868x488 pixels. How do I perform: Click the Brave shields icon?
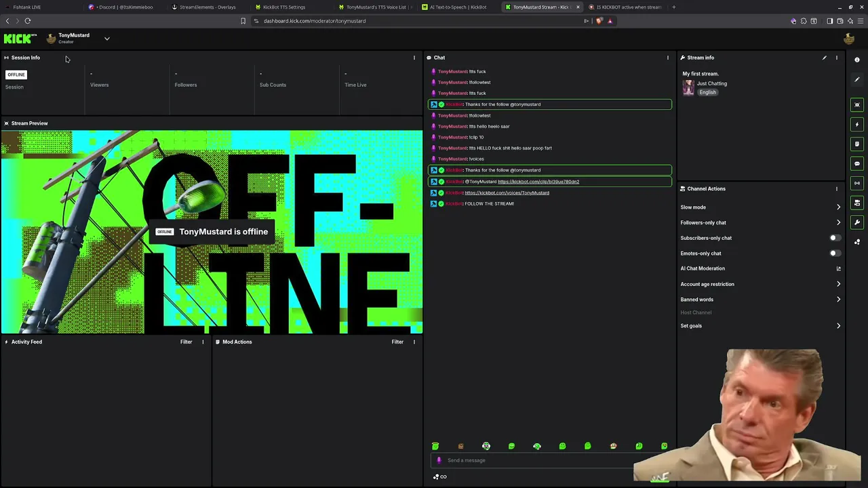[599, 21]
